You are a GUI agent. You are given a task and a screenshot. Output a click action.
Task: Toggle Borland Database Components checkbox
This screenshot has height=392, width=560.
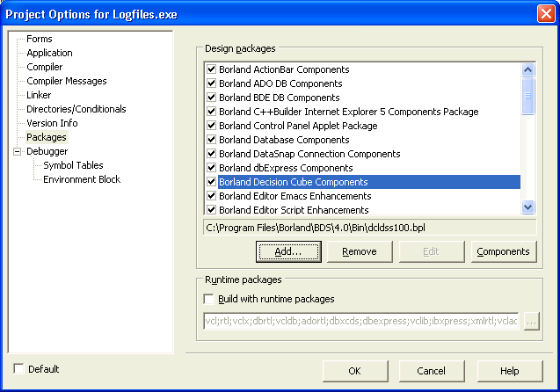[x=211, y=139]
